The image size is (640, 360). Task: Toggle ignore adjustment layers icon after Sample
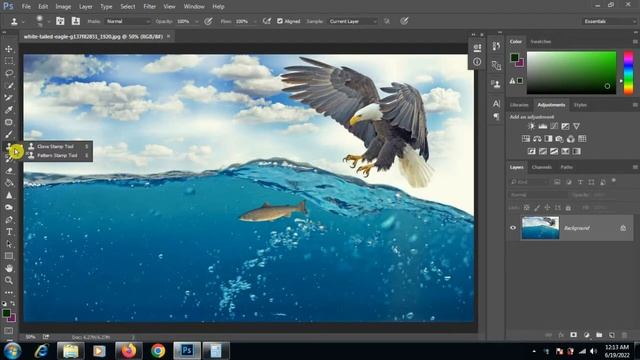point(387,21)
